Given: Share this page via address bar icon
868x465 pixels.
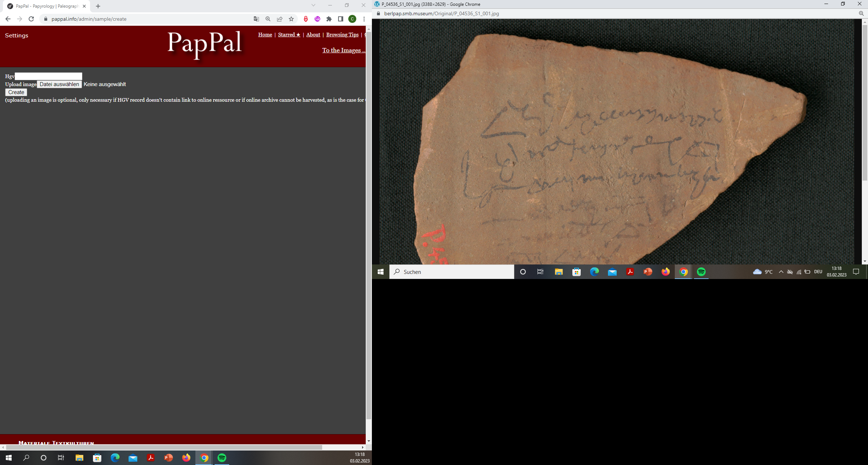Looking at the screenshot, I should 280,19.
